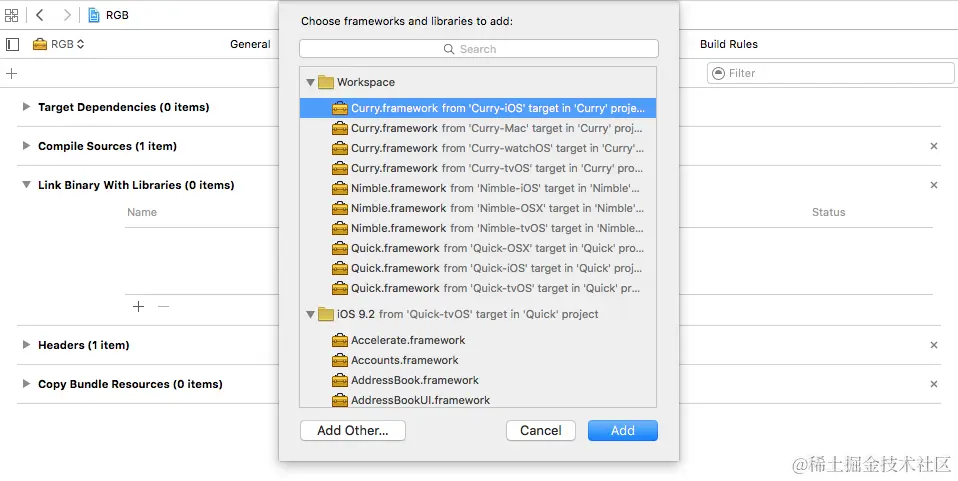958x481 pixels.
Task: Click the RGB target toolbox icon
Action: tap(40, 44)
